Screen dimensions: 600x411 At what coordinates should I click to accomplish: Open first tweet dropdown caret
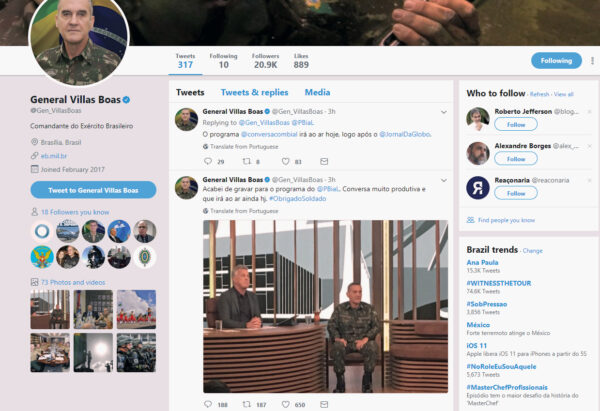point(444,112)
